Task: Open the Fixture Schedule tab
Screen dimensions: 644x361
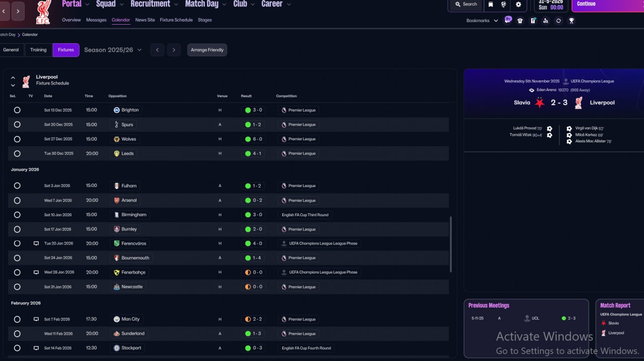Action: [176, 20]
